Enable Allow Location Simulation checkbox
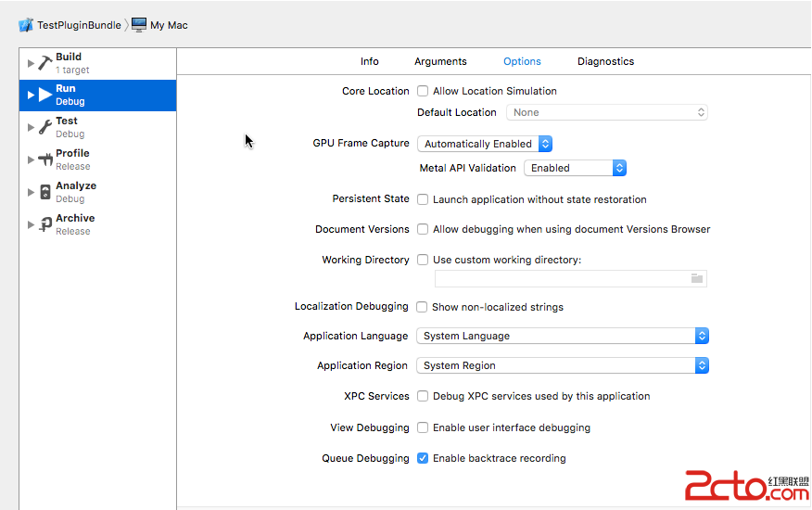This screenshot has height=510, width=812. click(423, 91)
